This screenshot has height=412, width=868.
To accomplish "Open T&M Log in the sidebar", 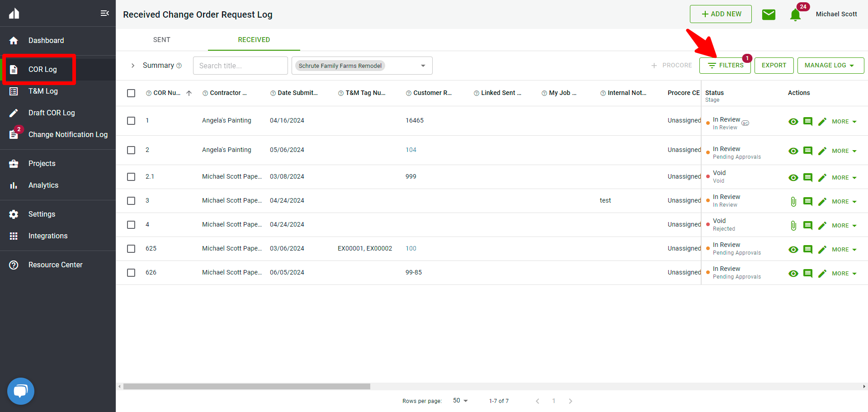I will click(43, 91).
